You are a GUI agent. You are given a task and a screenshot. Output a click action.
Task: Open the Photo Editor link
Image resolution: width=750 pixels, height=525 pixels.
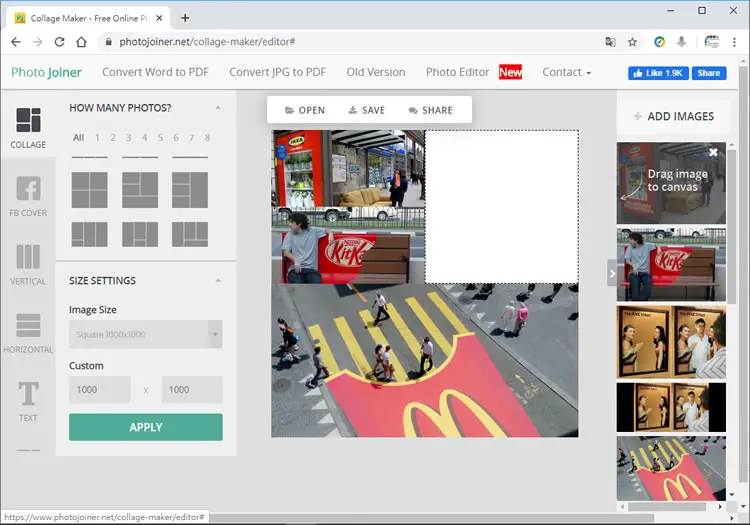pyautogui.click(x=457, y=72)
